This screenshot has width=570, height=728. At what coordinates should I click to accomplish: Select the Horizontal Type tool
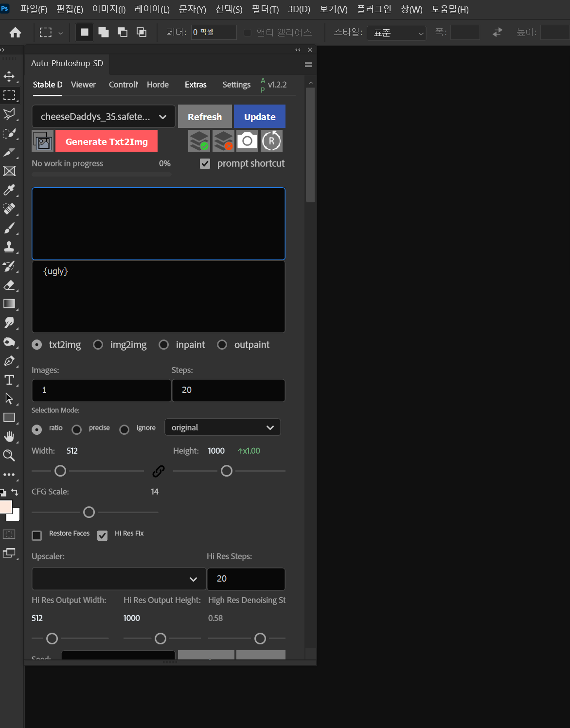point(9,380)
